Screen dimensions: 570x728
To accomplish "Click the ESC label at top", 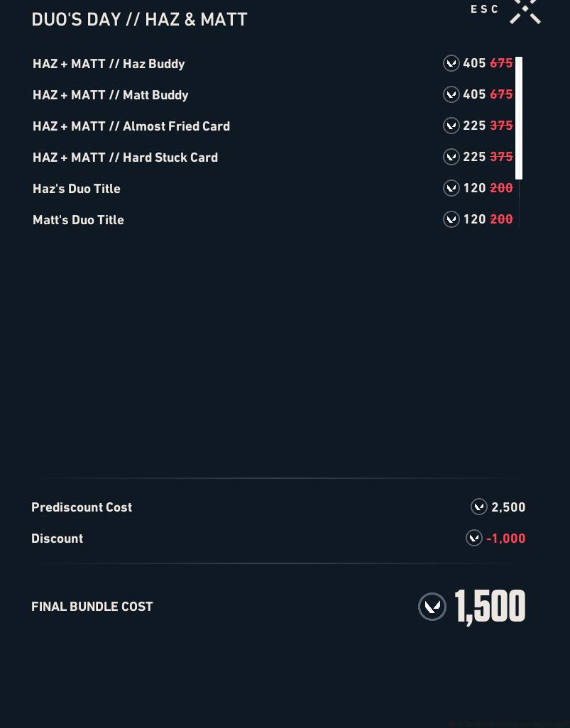I will (x=485, y=9).
